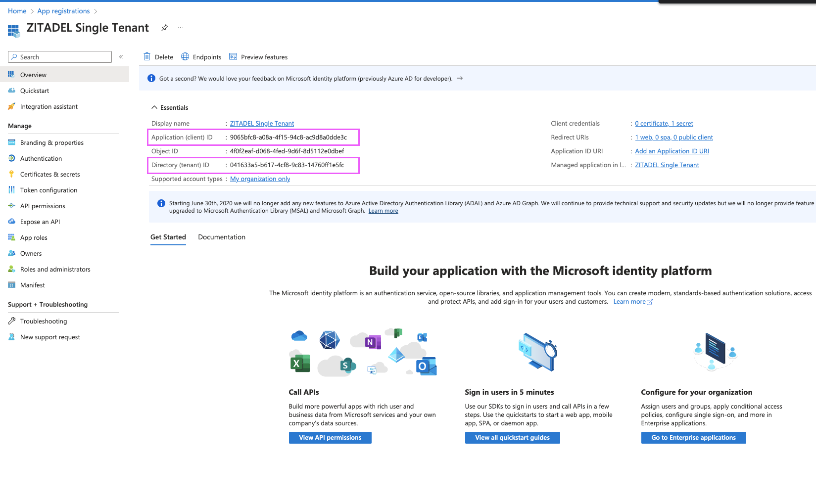Collapse the left sidebar with double chevron
The width and height of the screenshot is (816, 504).
(x=121, y=56)
